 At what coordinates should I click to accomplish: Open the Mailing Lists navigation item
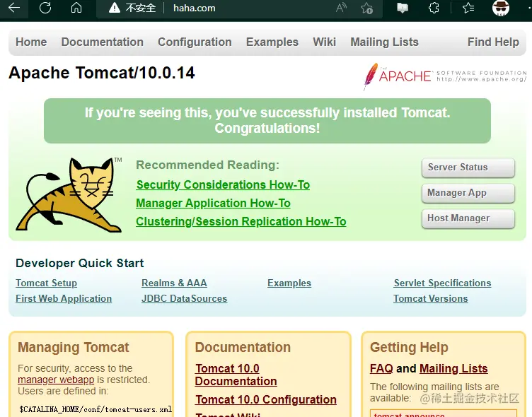[384, 42]
